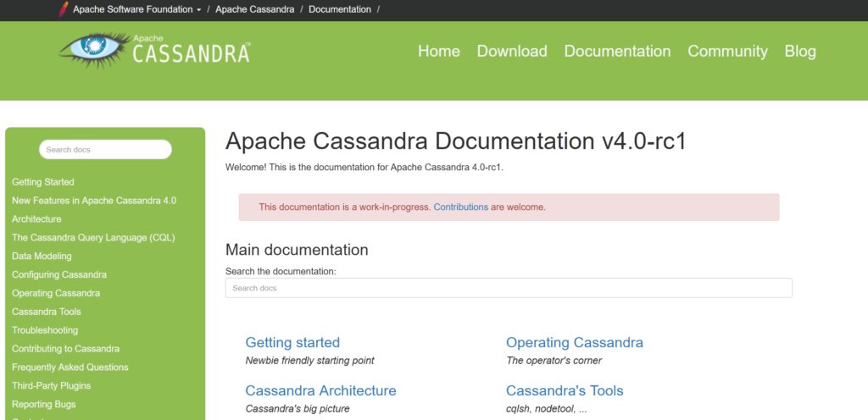This screenshot has width=868, height=420.
Task: Select Documentation in the top navigation
Action: point(617,52)
